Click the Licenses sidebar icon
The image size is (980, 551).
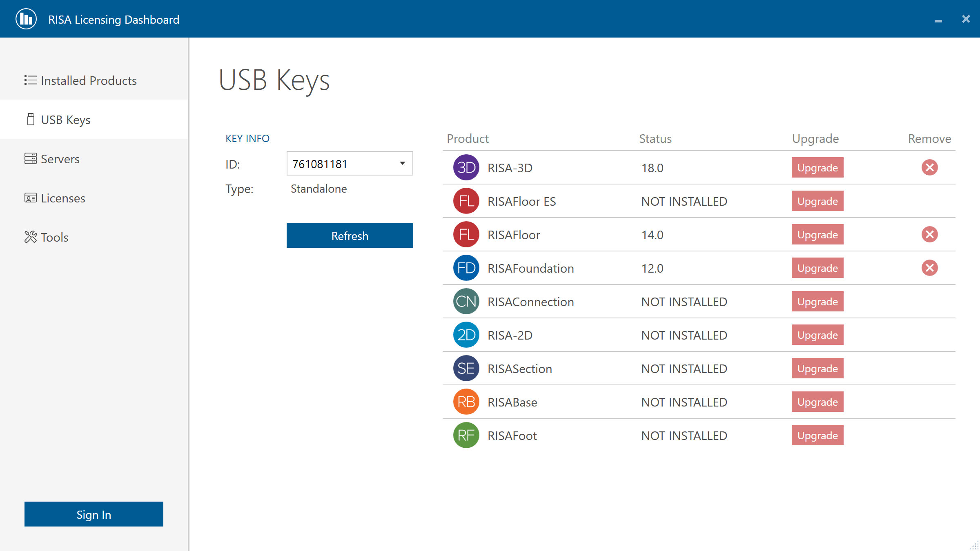coord(30,198)
